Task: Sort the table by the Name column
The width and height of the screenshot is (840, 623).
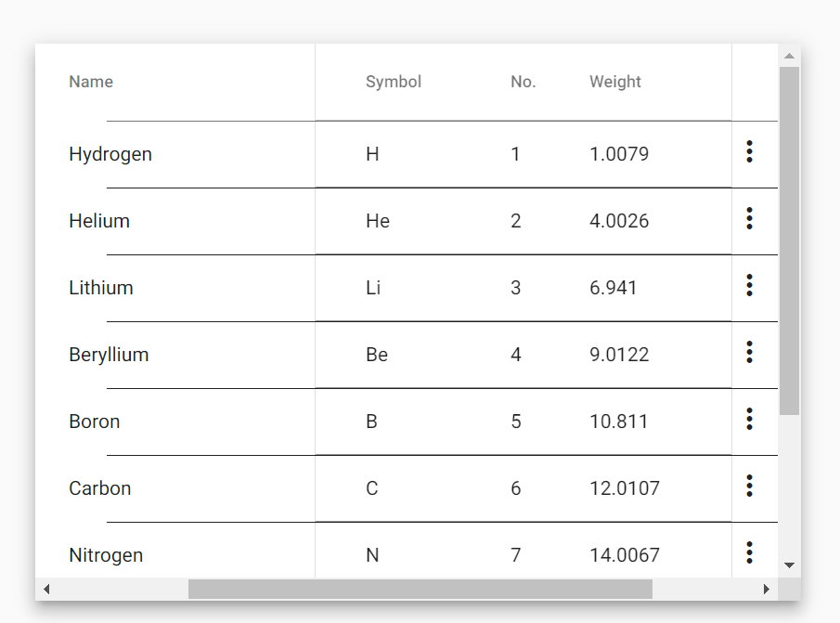Action: [x=90, y=82]
